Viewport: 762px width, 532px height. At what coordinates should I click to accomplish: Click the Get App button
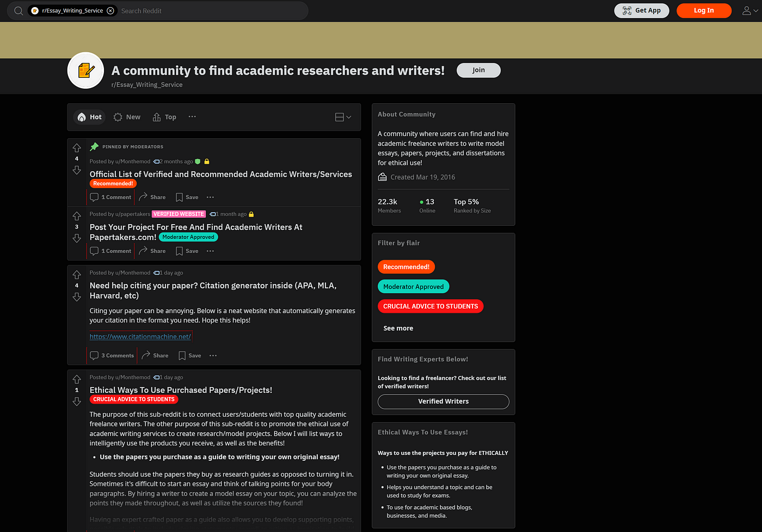click(x=642, y=10)
